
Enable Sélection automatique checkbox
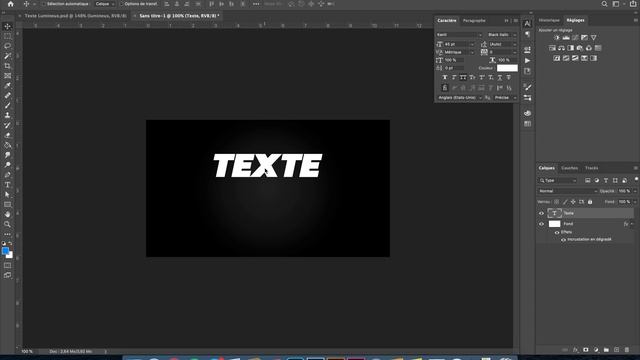(43, 4)
